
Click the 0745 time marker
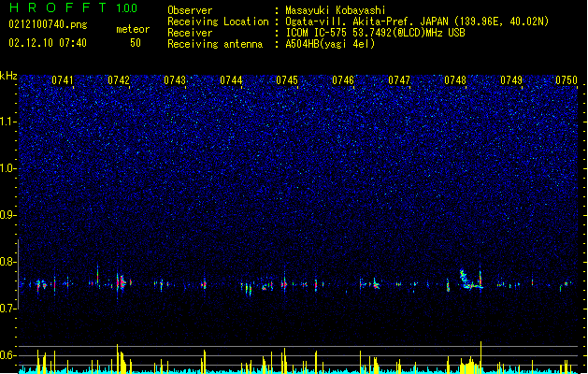pos(287,80)
